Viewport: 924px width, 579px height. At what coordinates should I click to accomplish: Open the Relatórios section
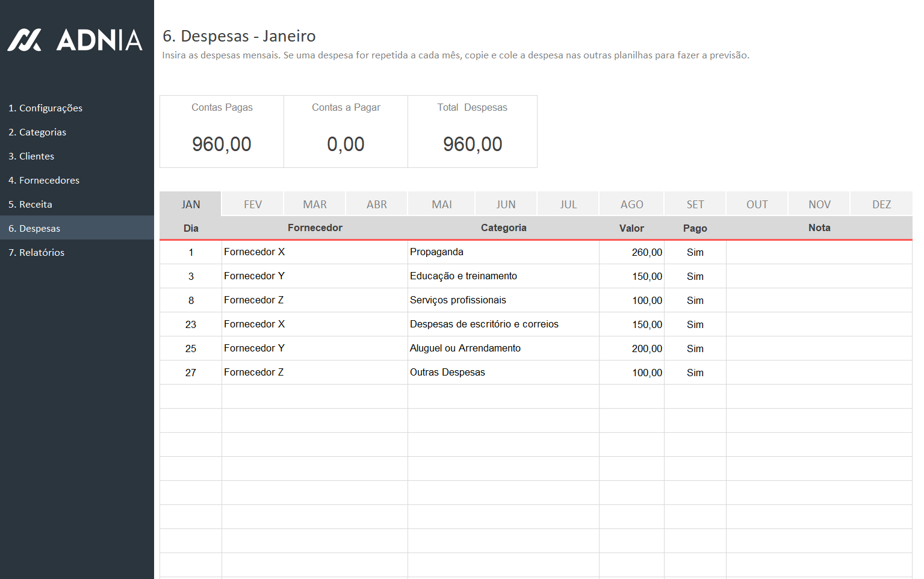tap(36, 252)
